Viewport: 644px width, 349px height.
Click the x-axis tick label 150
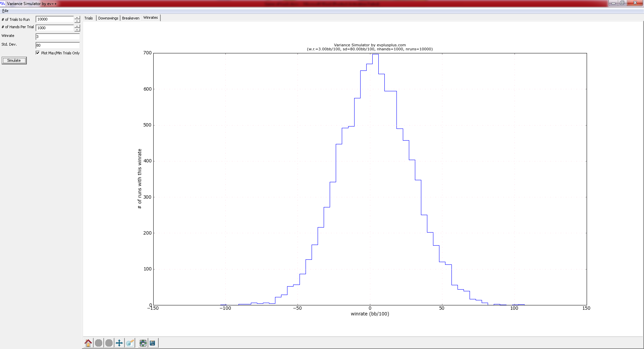tap(586, 308)
